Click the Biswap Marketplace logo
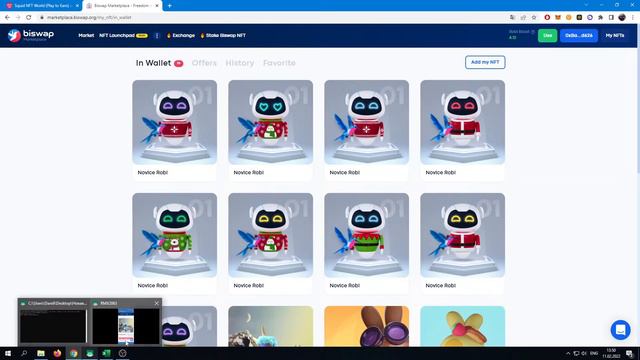640x360 pixels. pyautogui.click(x=31, y=36)
